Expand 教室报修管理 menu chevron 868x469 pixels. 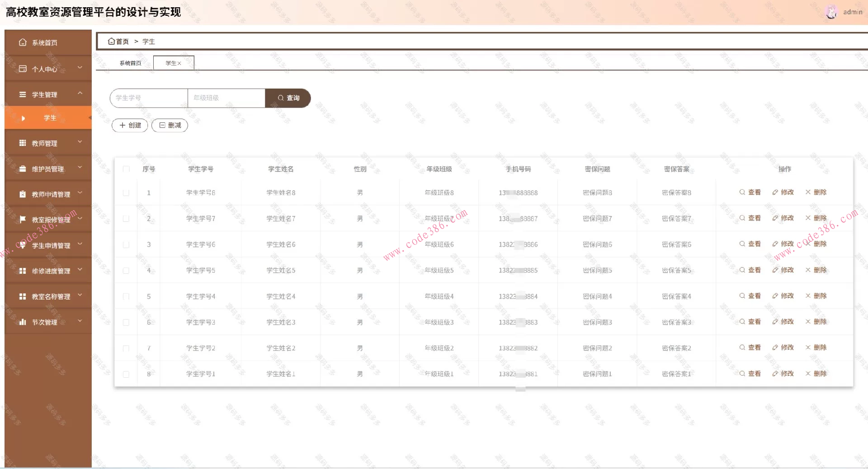[x=80, y=219]
